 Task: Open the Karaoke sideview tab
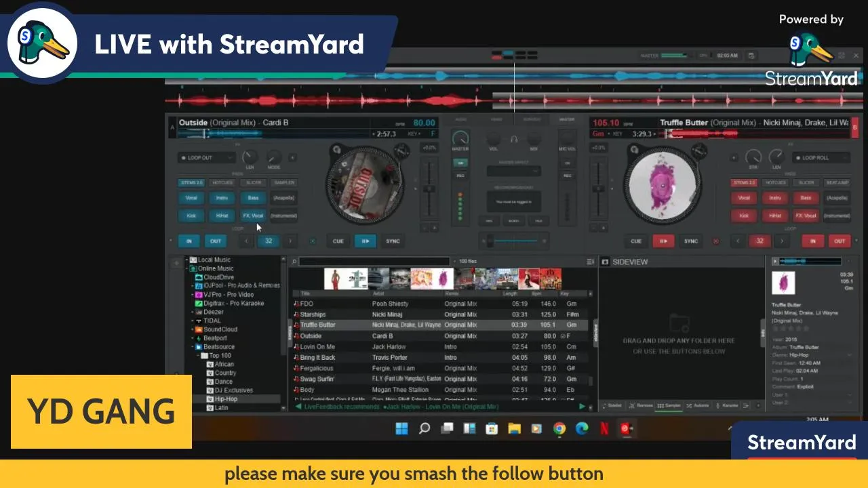point(726,405)
